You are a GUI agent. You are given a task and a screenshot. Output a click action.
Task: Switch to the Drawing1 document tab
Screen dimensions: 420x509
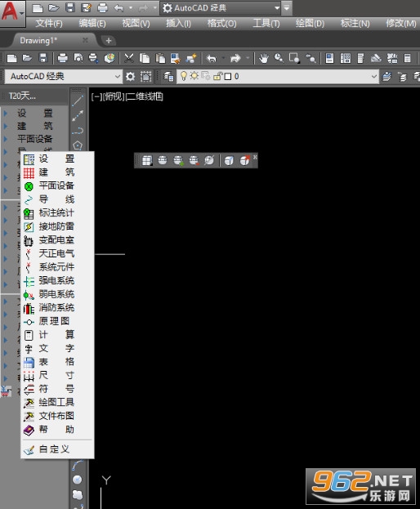point(38,41)
